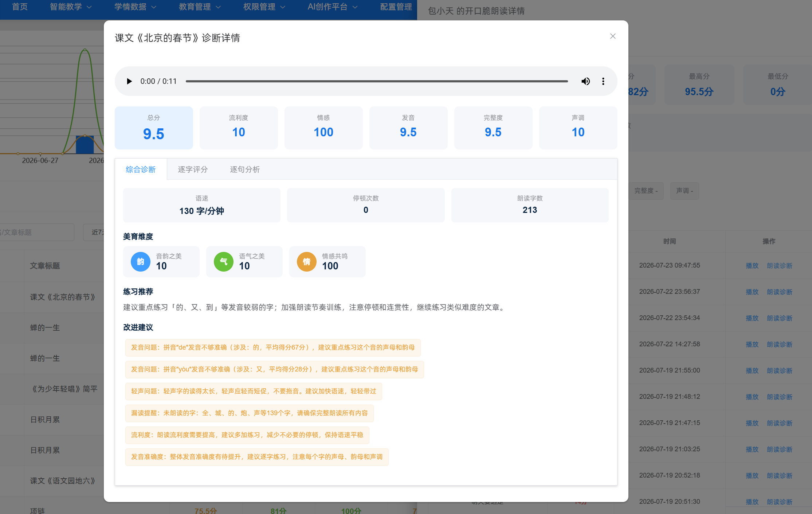Click 播放 for 2026-07-19 20:51:30 record

(752, 502)
